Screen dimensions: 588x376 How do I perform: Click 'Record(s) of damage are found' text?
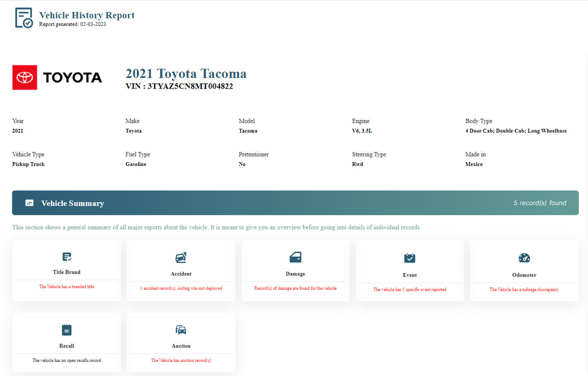(x=295, y=288)
